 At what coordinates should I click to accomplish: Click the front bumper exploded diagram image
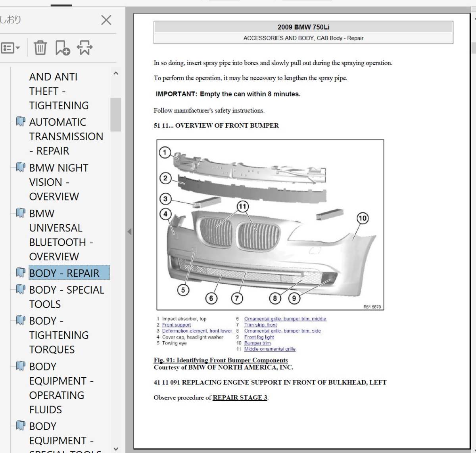coord(270,225)
